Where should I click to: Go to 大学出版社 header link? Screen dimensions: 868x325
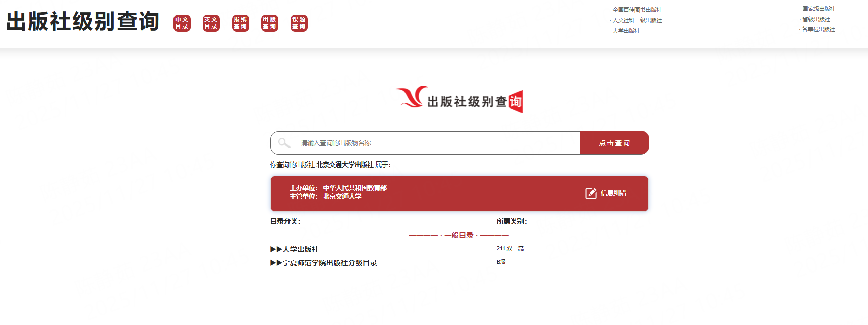click(x=626, y=31)
